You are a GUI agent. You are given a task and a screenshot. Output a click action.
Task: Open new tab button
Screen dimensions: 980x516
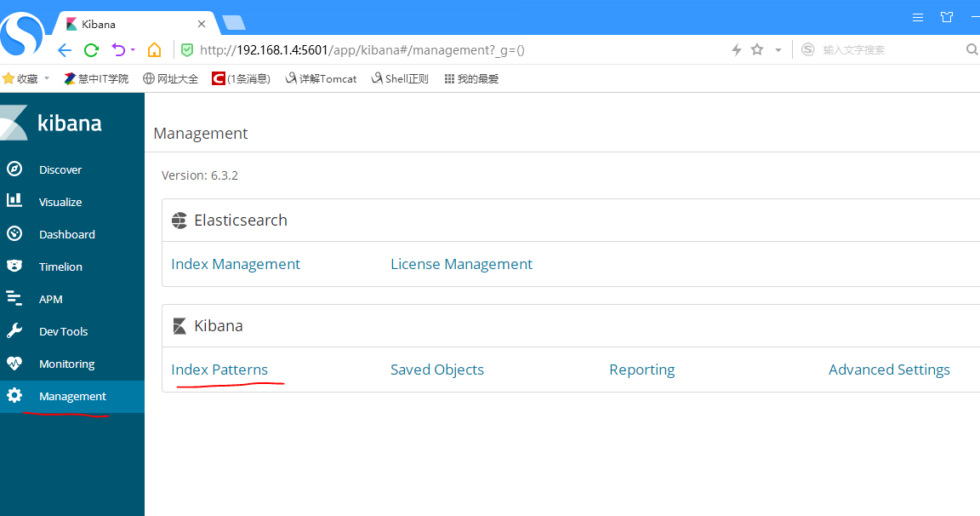[x=234, y=23]
